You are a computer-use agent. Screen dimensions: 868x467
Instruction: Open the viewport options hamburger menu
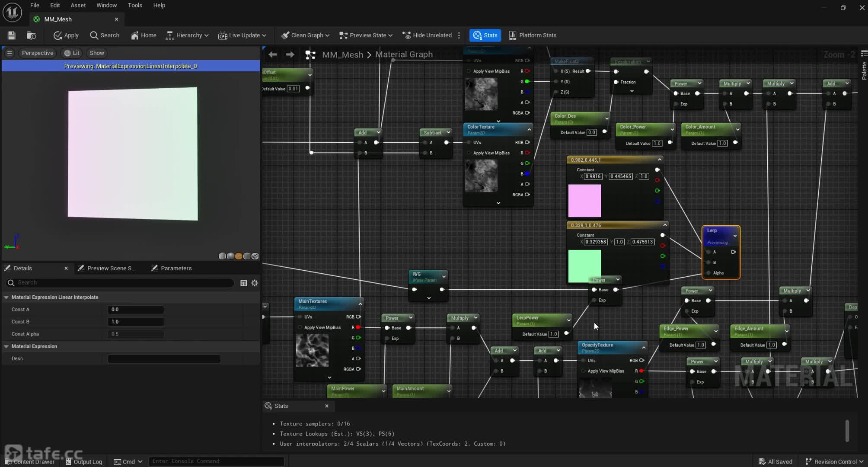[9, 53]
